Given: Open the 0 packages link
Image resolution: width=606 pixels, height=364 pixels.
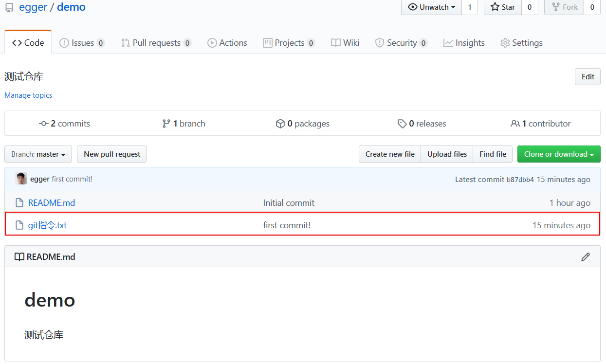Looking at the screenshot, I should [303, 124].
